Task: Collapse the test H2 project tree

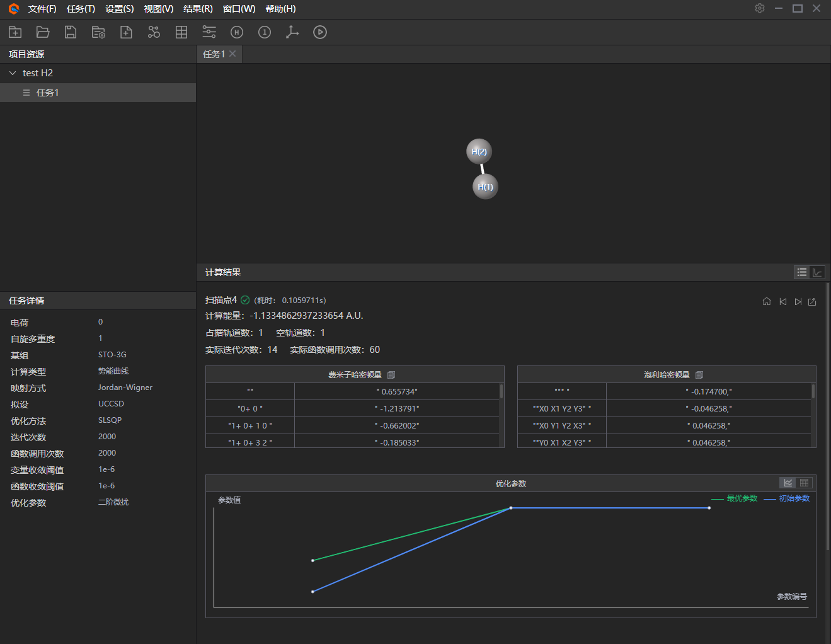Action: tap(13, 73)
